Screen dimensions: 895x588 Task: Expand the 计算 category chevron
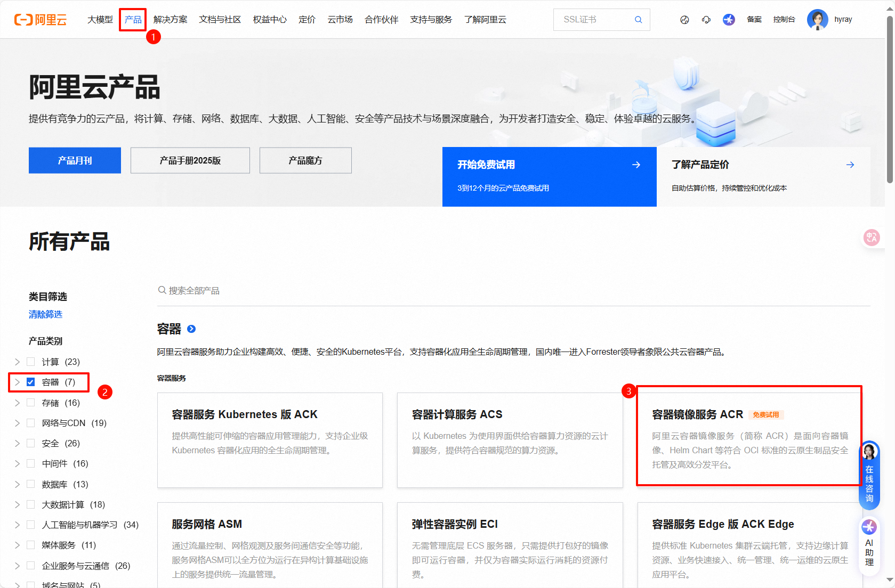[x=17, y=362]
